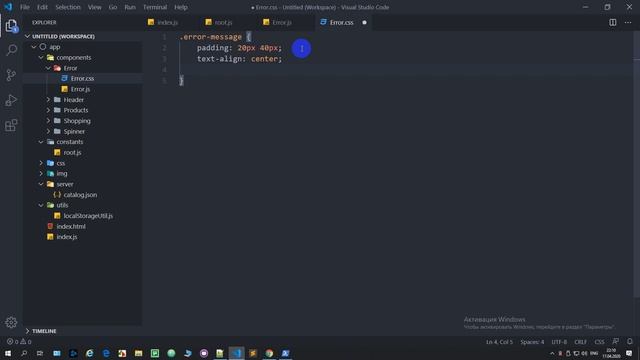Click Ln 4, Col 5 status entry
This screenshot has height=360, width=640.
499,342
